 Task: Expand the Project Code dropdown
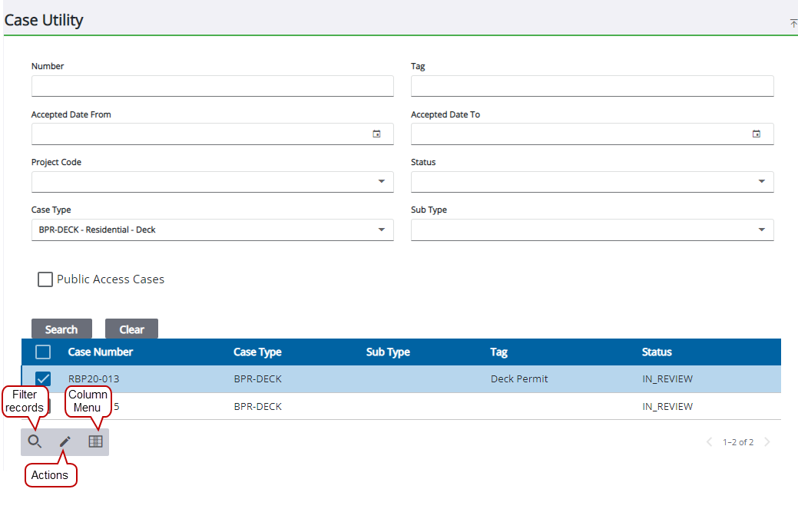[x=381, y=182]
